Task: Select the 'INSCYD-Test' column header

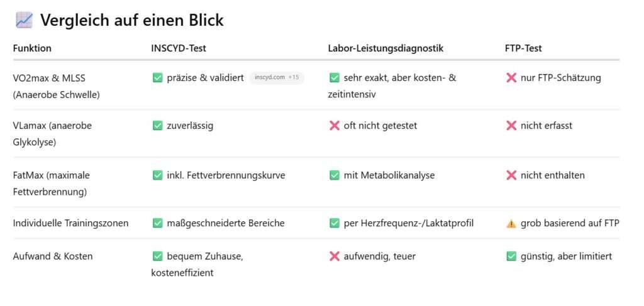Action: coord(179,48)
